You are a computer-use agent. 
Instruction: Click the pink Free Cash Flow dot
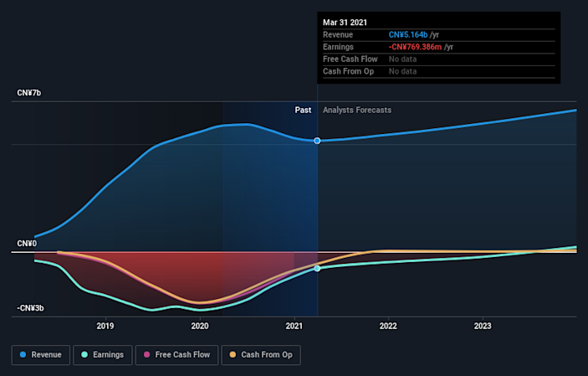[x=148, y=355]
